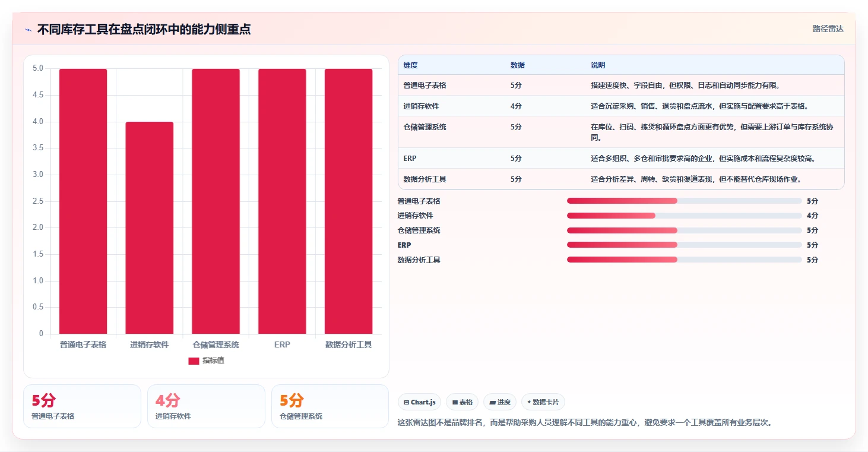Click the 普通电子表格 progress bar
The width and height of the screenshot is (868, 452).
(685, 201)
